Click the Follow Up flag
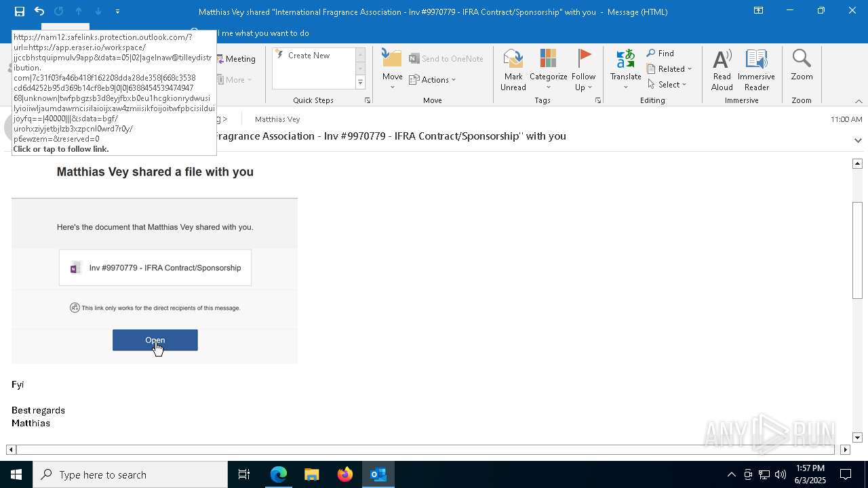 point(583,69)
